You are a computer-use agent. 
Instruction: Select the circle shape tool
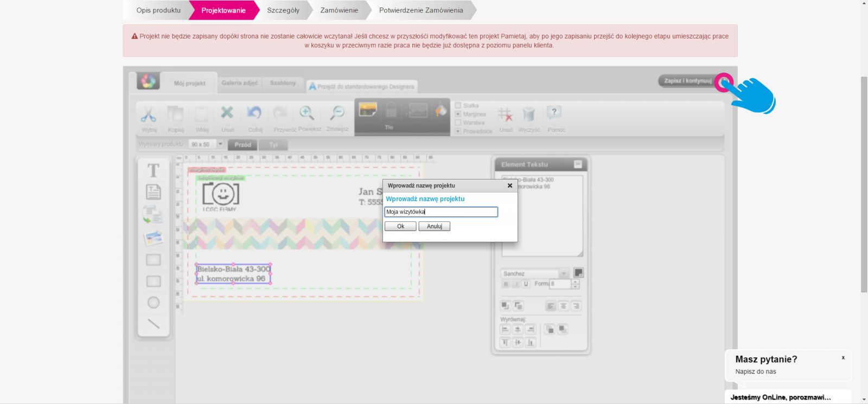(x=154, y=303)
